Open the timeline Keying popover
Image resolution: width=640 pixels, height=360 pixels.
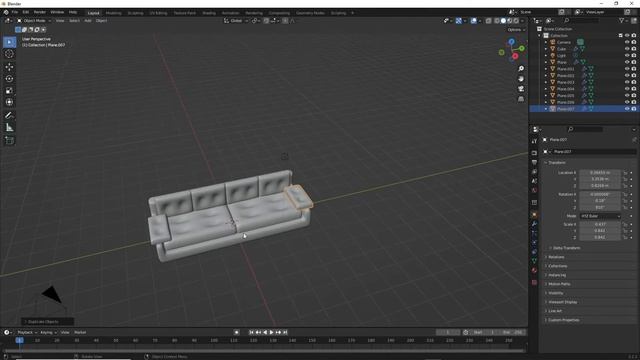point(48,332)
